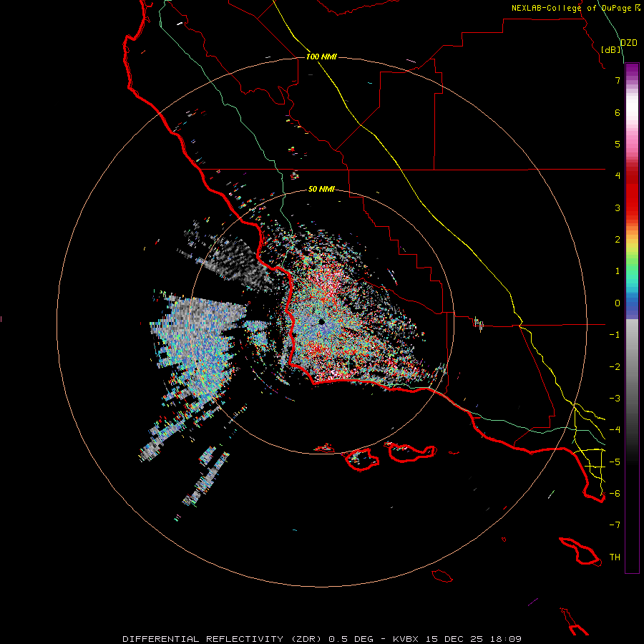Click the 0 value on the scale
Viewport: 644px width, 644px height.
618,303
